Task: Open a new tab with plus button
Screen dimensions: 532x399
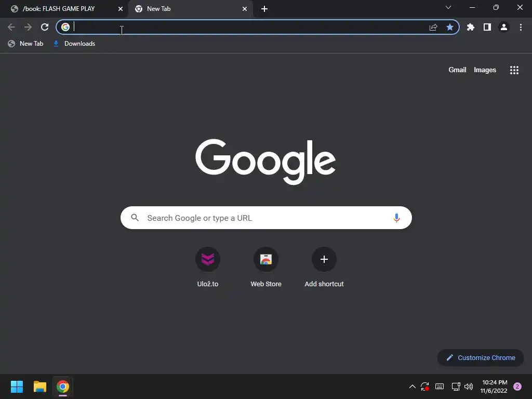Action: coord(264,9)
